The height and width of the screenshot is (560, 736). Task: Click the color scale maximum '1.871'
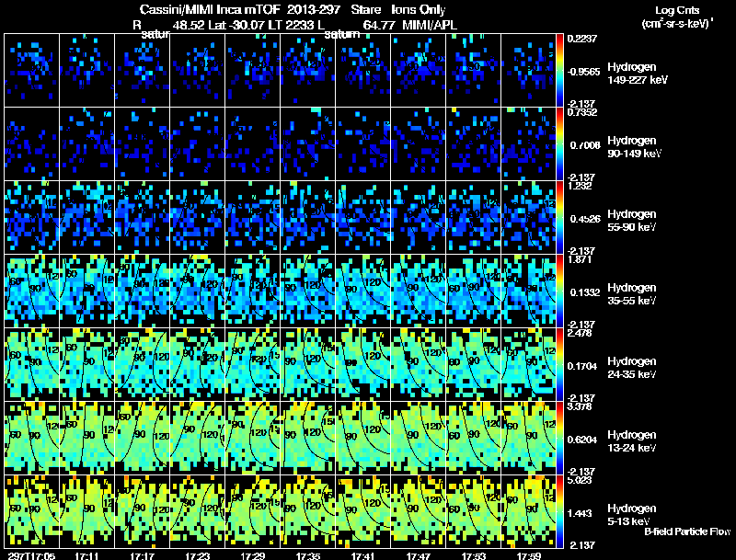tap(580, 259)
